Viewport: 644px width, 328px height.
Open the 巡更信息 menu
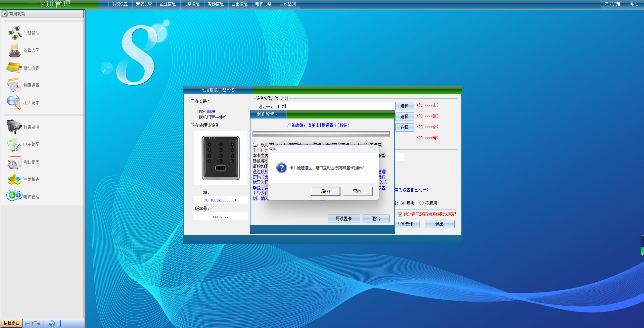tap(239, 4)
